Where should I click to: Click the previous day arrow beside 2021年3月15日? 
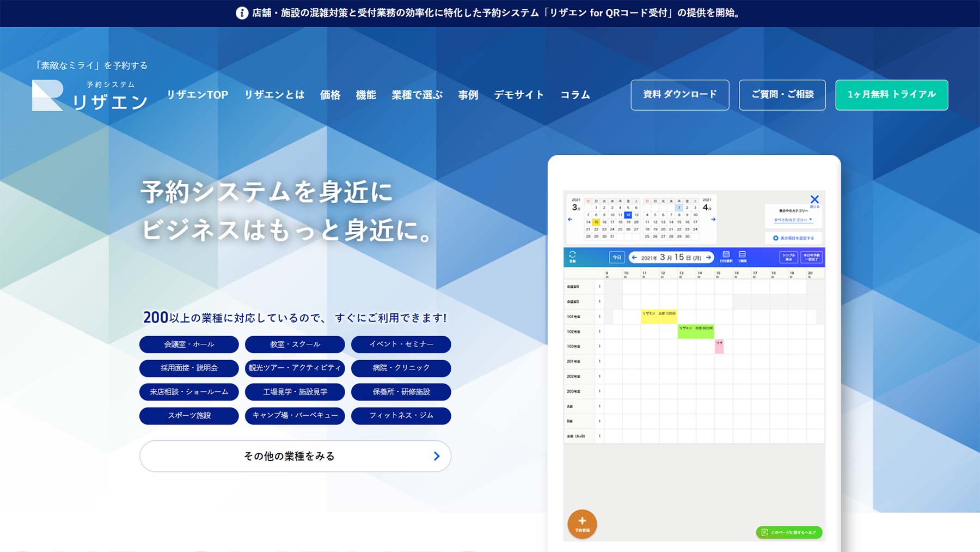(x=634, y=258)
